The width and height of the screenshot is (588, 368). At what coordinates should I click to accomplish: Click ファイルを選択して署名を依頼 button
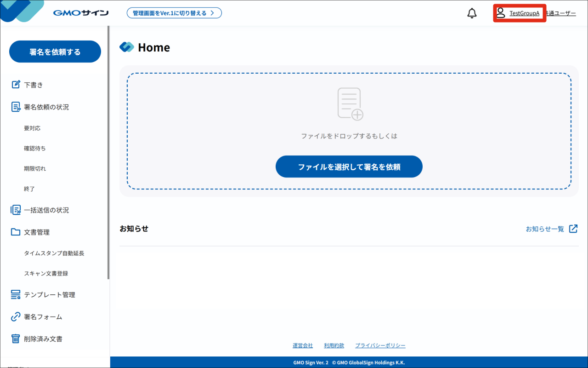pos(349,167)
